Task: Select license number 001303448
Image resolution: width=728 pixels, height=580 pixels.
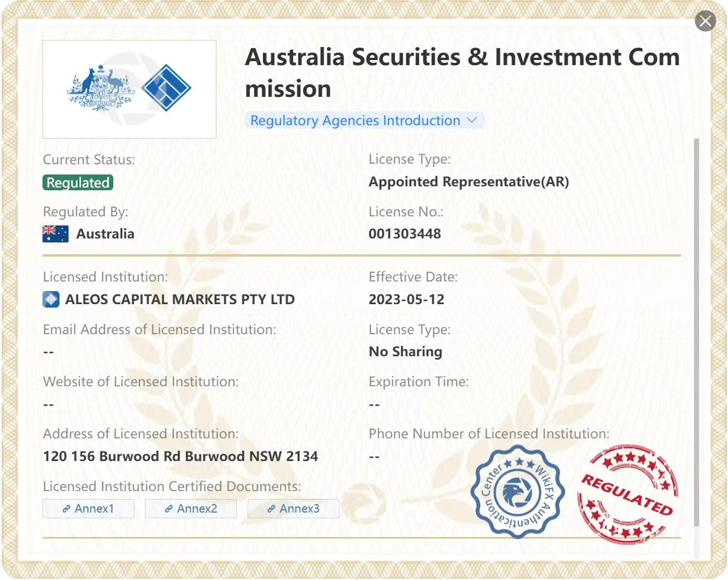Action: point(405,234)
